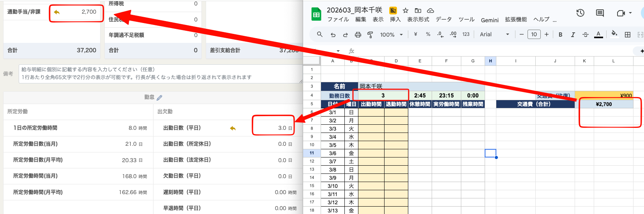
Task: Click the 3.0 出勤日数（平日）value
Action: click(x=282, y=128)
